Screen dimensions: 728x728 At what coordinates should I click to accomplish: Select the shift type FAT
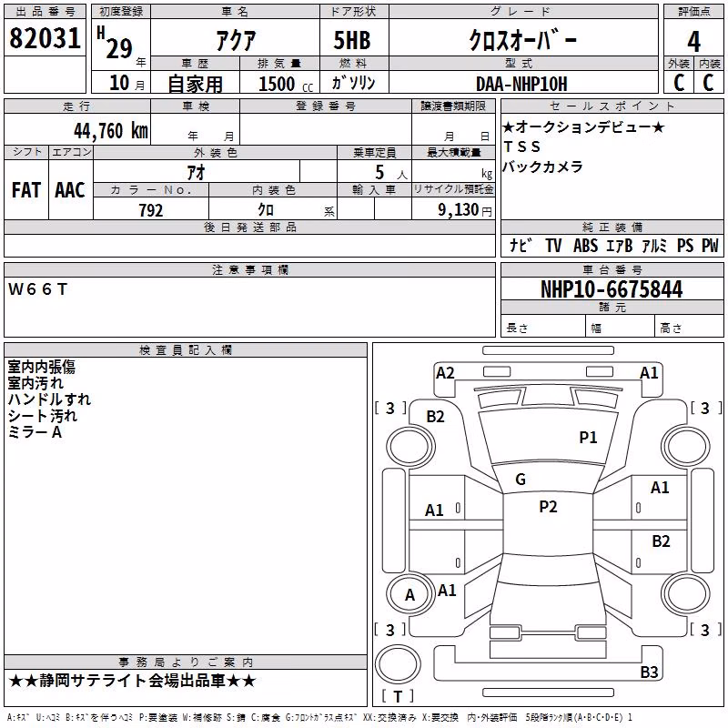[x=26, y=190]
